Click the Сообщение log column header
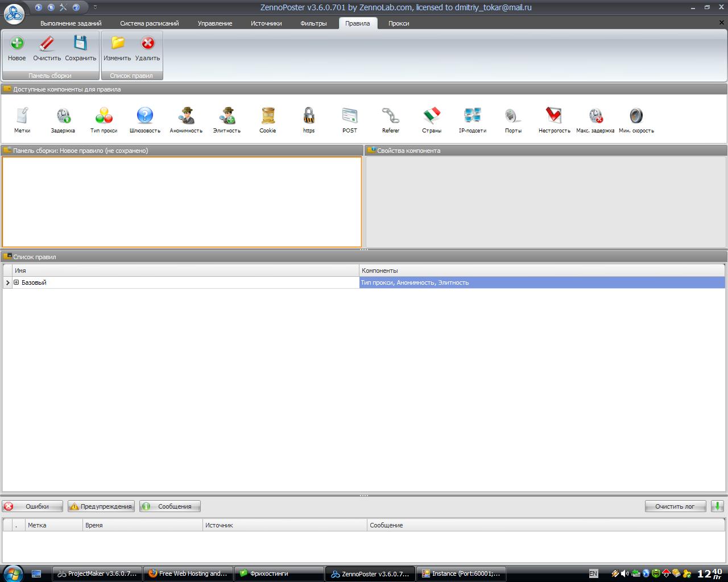Screen dimensions: 728x582 [x=546, y=525]
